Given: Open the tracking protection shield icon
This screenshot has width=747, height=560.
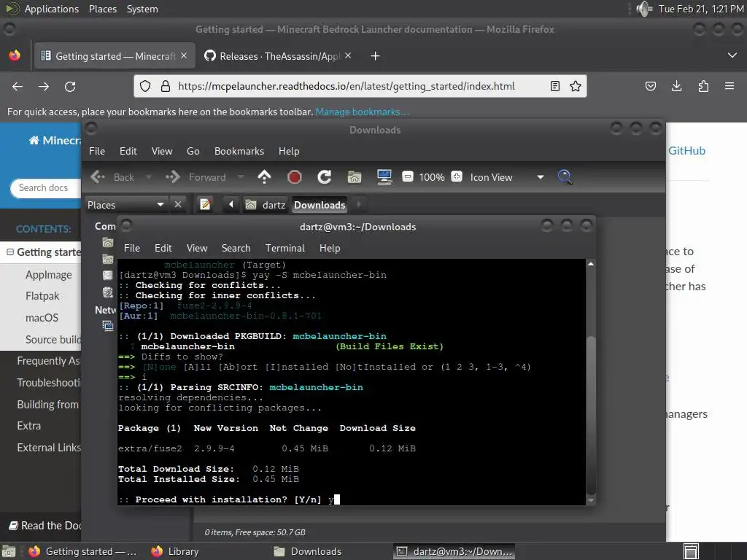Looking at the screenshot, I should [145, 86].
